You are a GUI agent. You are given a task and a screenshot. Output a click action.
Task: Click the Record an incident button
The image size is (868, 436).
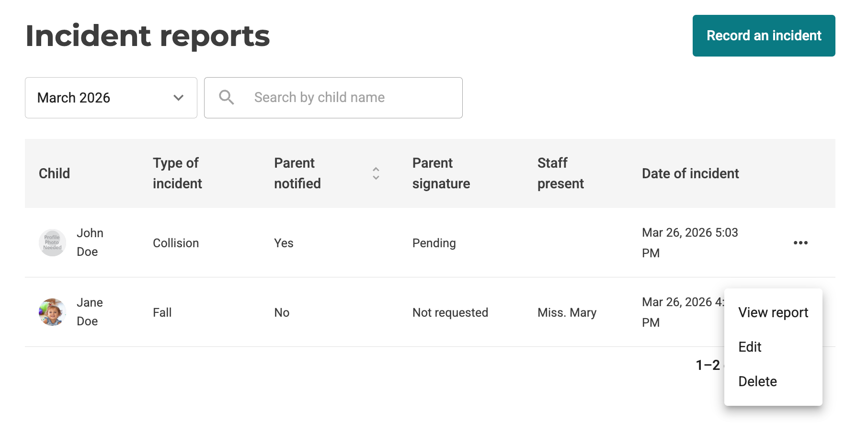[x=764, y=35]
